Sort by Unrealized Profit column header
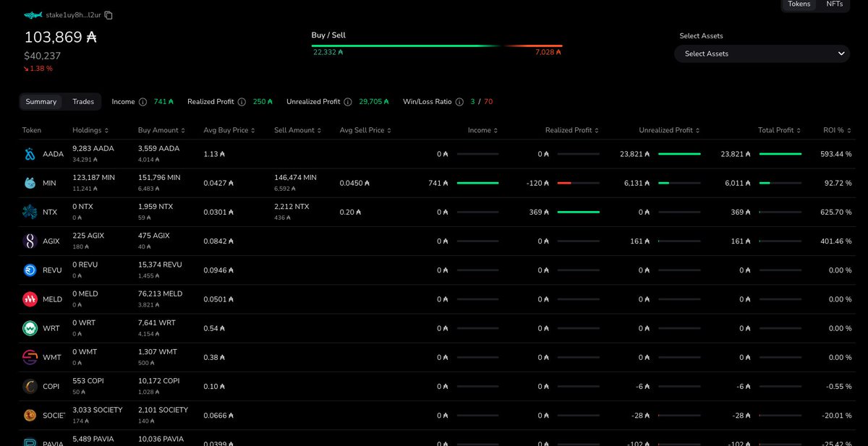The width and height of the screenshot is (868, 446). coord(670,130)
